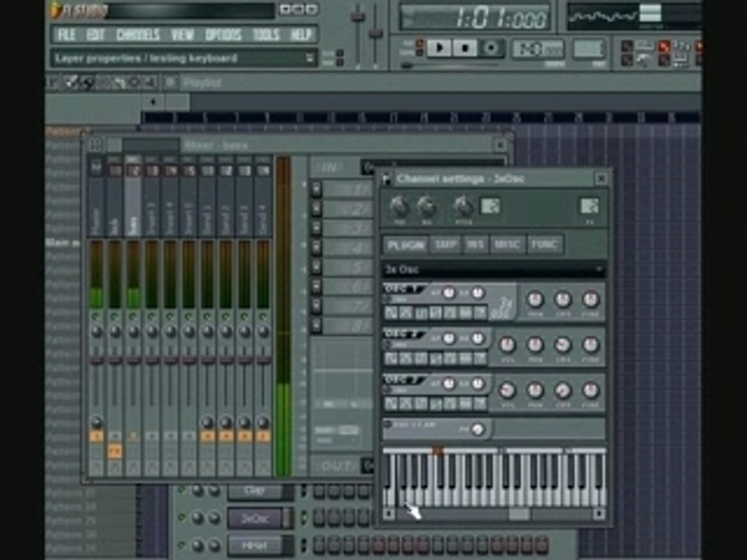Open the VIEW menu
This screenshot has height=560, width=747.
point(182,35)
